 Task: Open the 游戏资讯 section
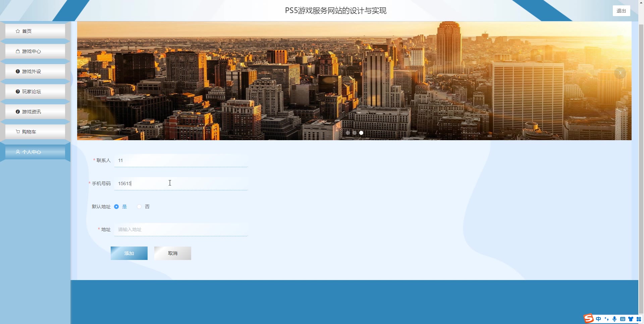click(x=35, y=112)
